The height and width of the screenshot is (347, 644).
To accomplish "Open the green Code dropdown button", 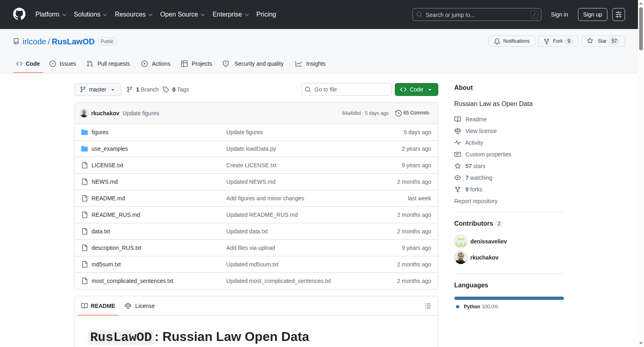I will tap(417, 89).
